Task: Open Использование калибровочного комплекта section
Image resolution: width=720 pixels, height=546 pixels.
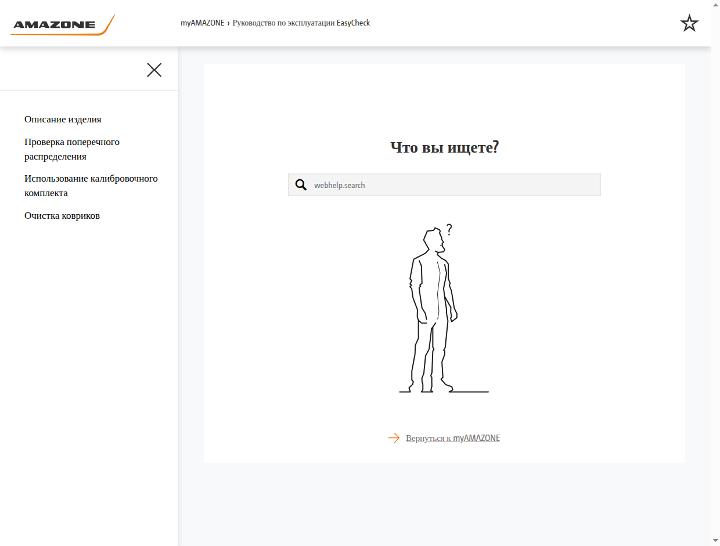Action: (91, 186)
